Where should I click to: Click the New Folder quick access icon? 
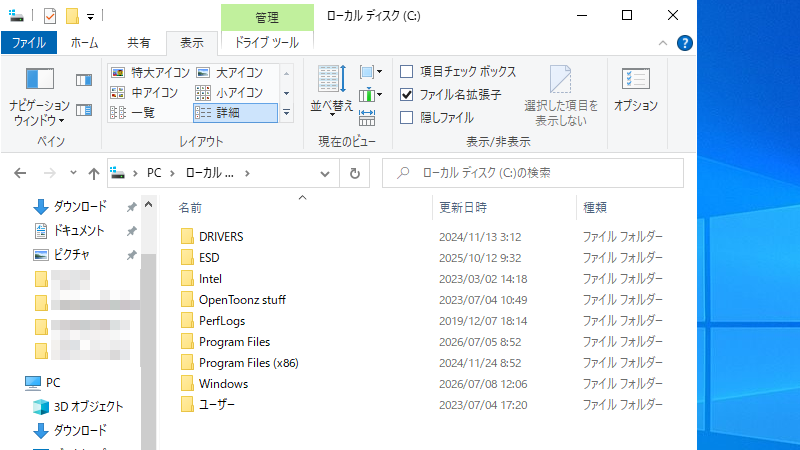pyautogui.click(x=72, y=16)
